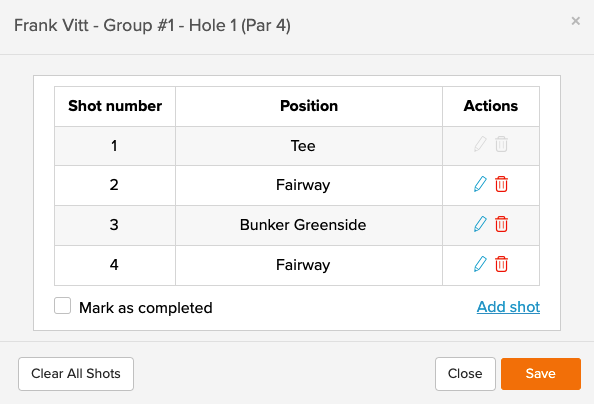Edit the Bunker Greenside shot
This screenshot has height=404, width=594.
pyautogui.click(x=480, y=224)
